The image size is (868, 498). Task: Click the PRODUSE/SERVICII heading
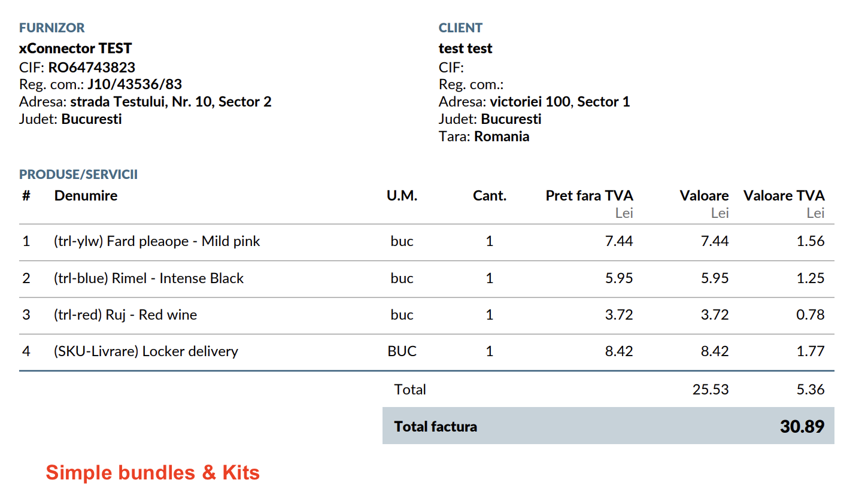click(x=78, y=174)
